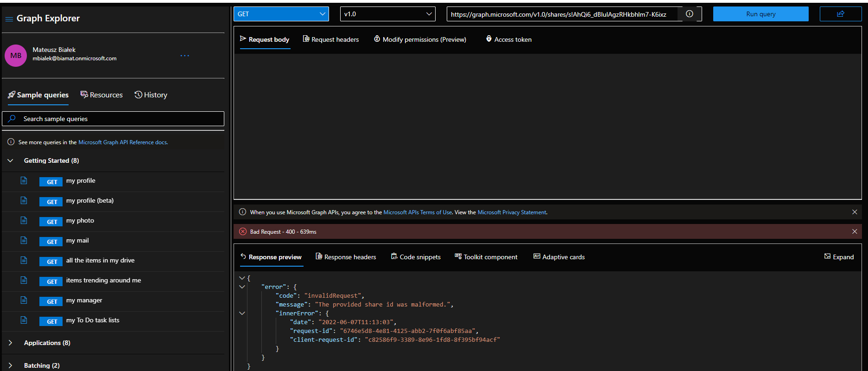Switch to the Sample queries tab
868x371 pixels.
click(x=38, y=95)
